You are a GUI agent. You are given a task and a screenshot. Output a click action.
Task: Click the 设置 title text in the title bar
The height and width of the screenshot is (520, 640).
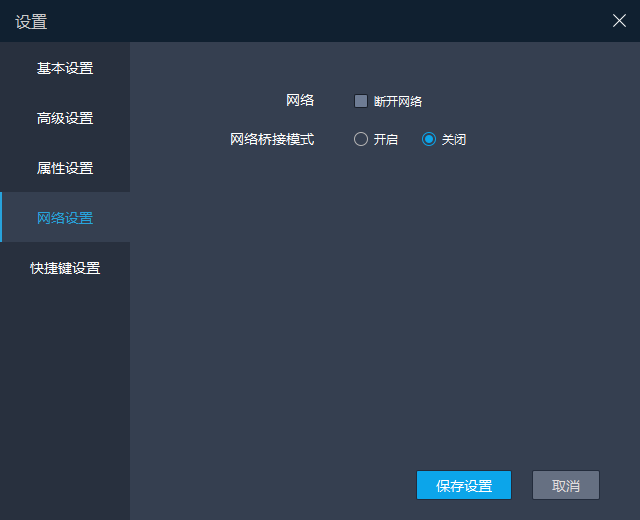[x=31, y=21]
